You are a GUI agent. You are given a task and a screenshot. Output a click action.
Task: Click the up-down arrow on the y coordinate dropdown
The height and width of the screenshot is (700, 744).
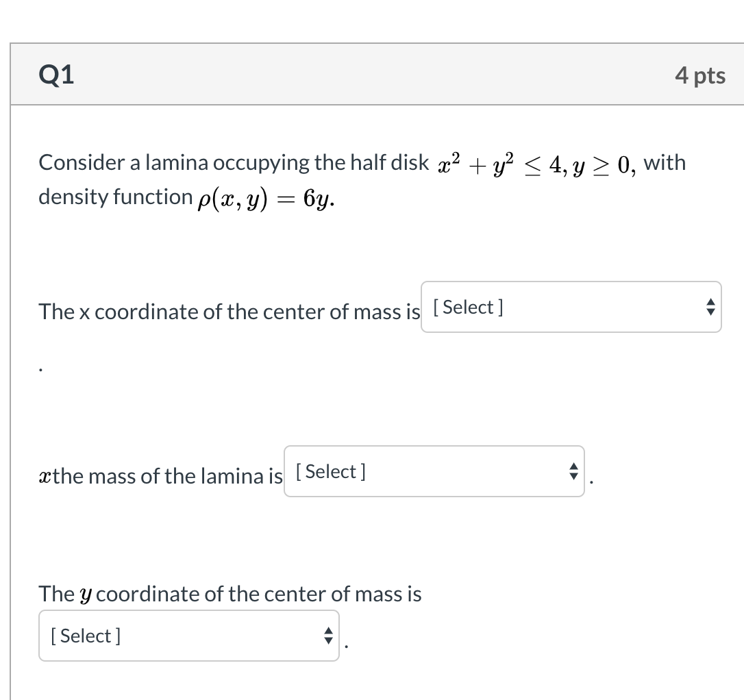click(328, 635)
